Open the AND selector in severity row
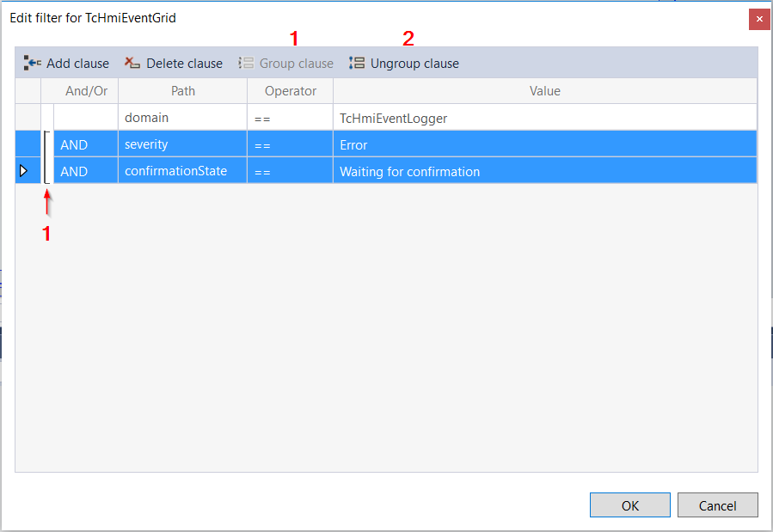Screen dimensions: 773x532 point(86,144)
